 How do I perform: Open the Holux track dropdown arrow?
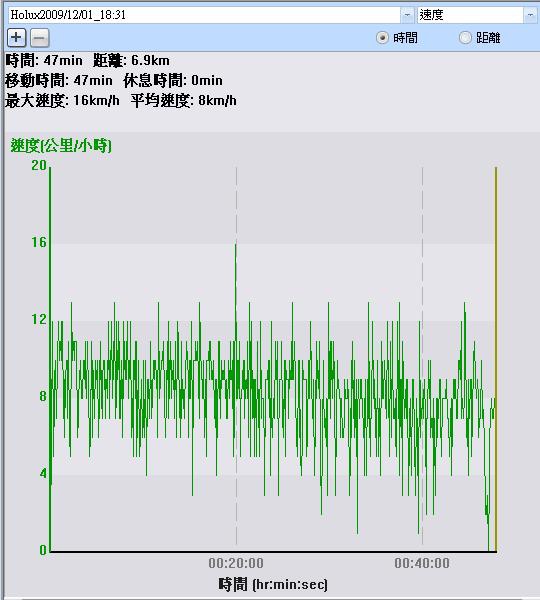pyautogui.click(x=407, y=15)
